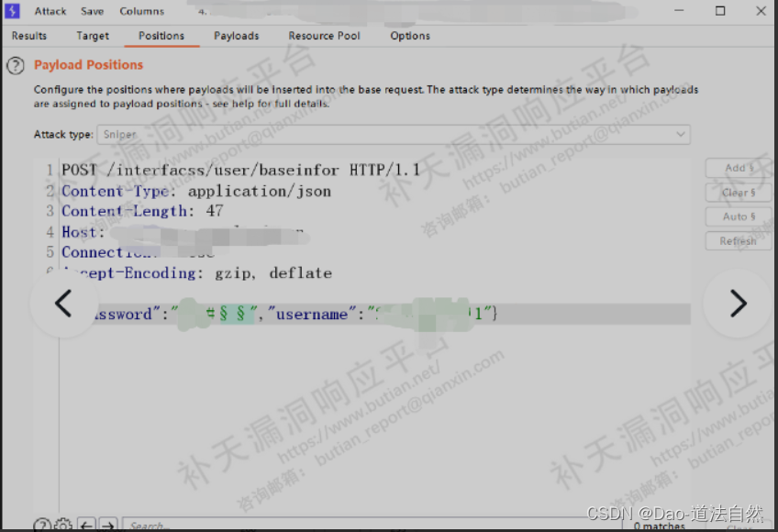Click the Burp Intruder logo icon
The width and height of the screenshot is (778, 532).
click(x=10, y=11)
